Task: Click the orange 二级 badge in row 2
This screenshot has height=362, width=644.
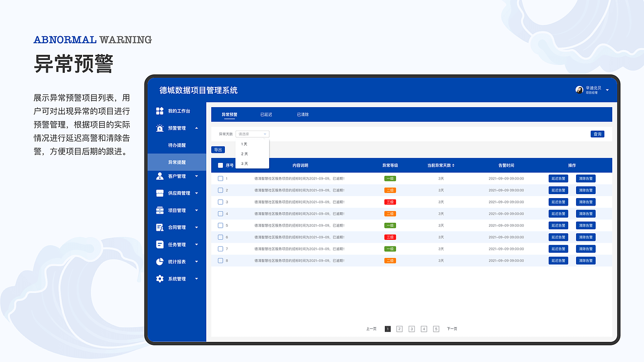Action: point(390,190)
